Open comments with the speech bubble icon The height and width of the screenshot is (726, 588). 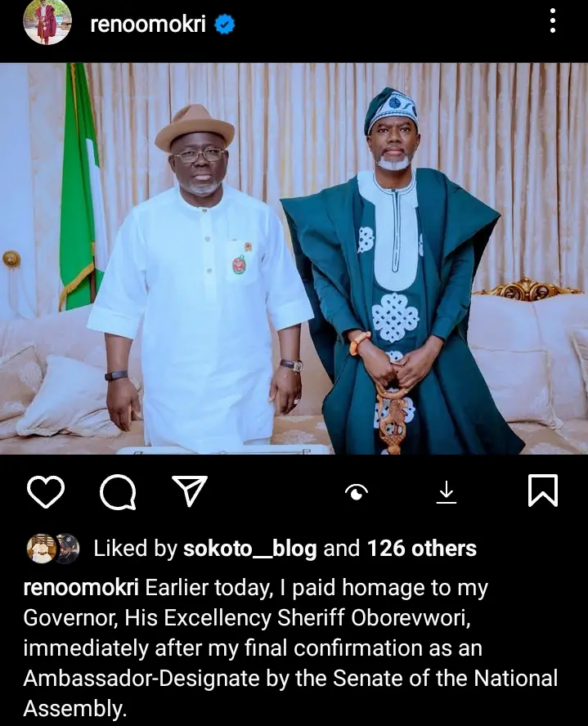tap(117, 491)
